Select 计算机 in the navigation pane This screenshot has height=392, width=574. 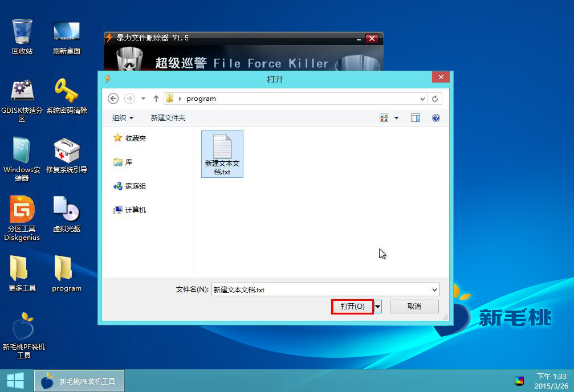130,210
